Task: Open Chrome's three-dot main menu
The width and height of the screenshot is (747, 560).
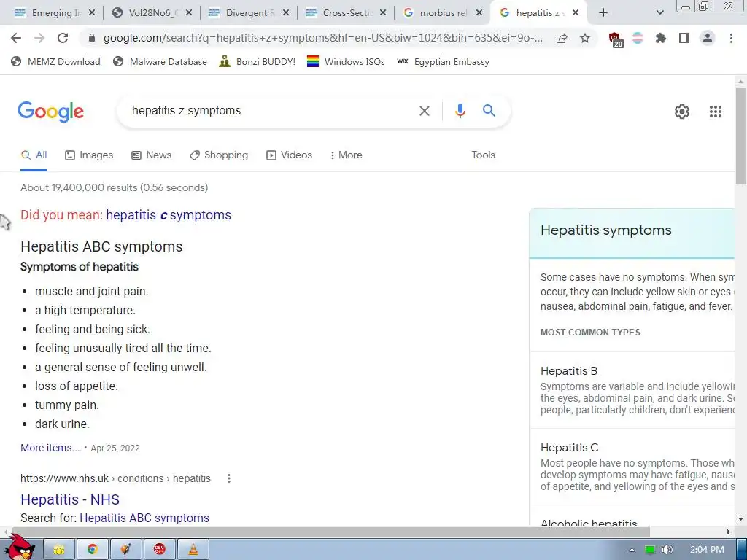Action: [x=731, y=38]
